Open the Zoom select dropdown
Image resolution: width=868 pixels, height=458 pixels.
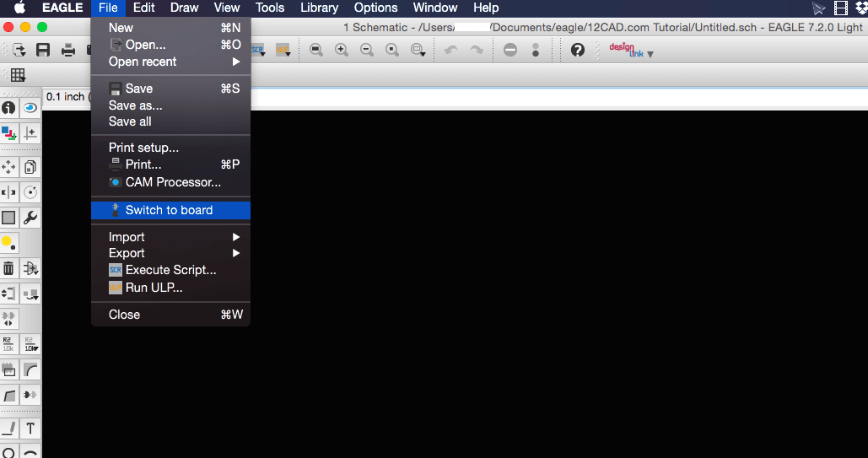[x=418, y=51]
